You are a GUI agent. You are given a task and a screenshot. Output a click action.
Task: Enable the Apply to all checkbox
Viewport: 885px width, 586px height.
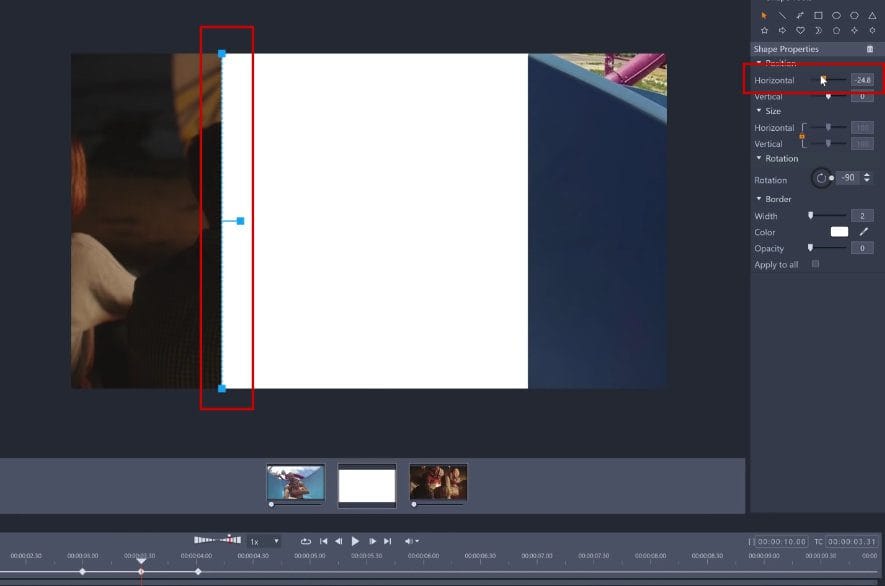point(814,263)
